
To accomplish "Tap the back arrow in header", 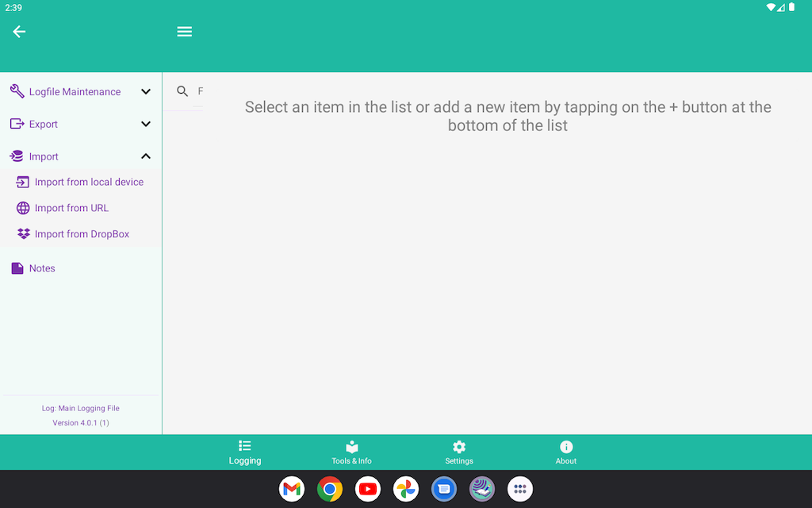I will tap(19, 32).
